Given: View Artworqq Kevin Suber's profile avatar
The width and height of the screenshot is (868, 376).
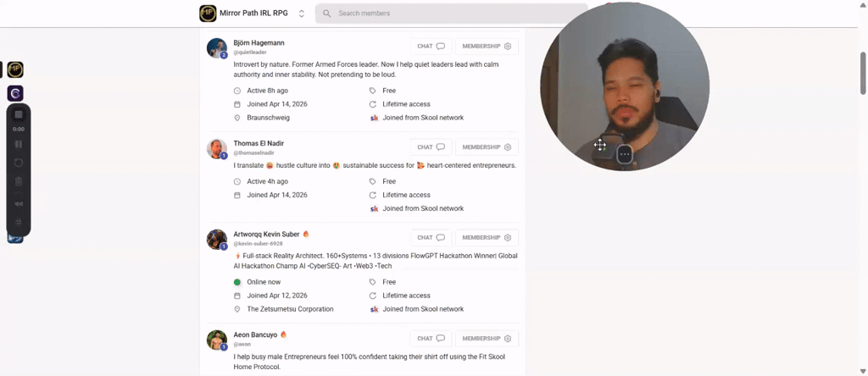Looking at the screenshot, I should 217,240.
